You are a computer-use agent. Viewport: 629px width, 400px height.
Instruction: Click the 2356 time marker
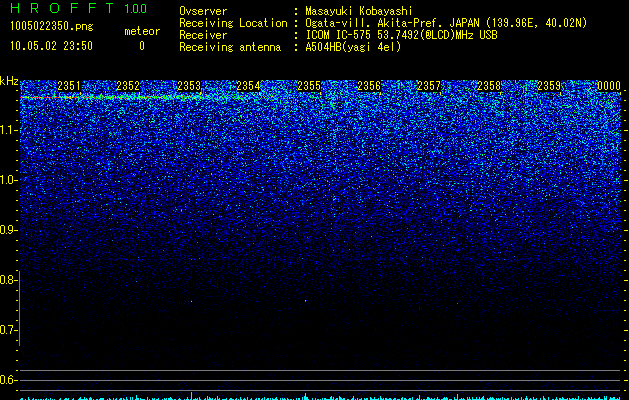pyautogui.click(x=369, y=86)
